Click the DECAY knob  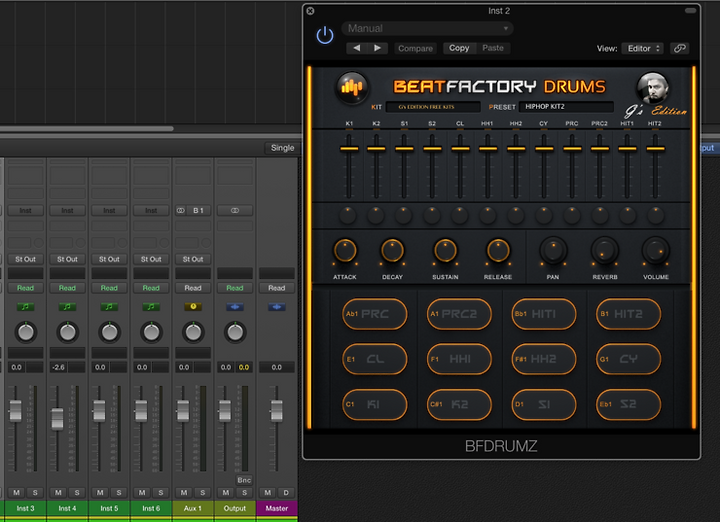(x=392, y=250)
